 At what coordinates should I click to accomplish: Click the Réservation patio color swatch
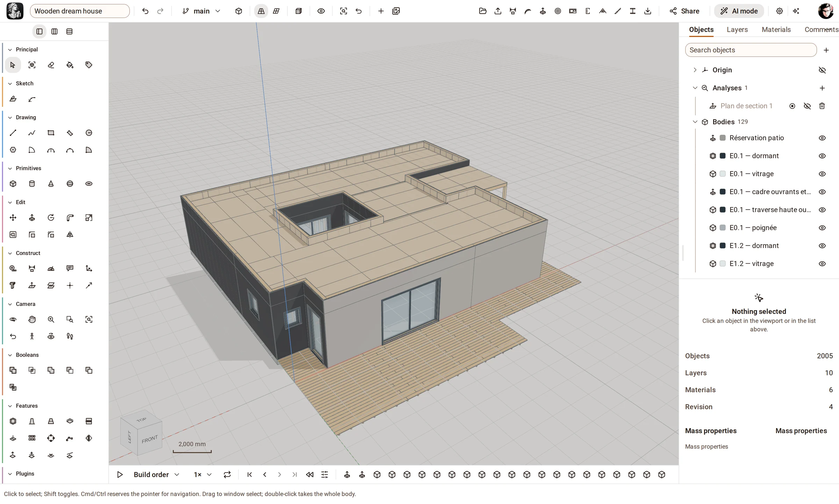click(723, 138)
